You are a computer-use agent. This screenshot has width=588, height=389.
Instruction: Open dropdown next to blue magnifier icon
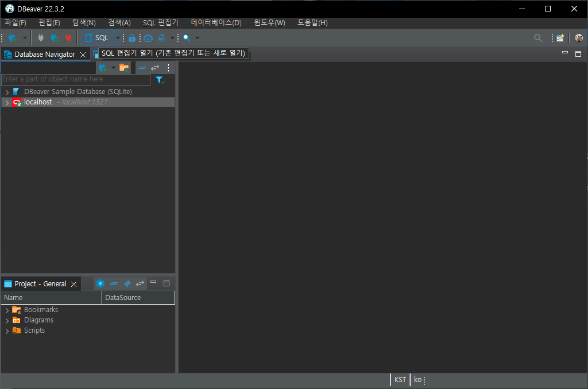click(198, 38)
